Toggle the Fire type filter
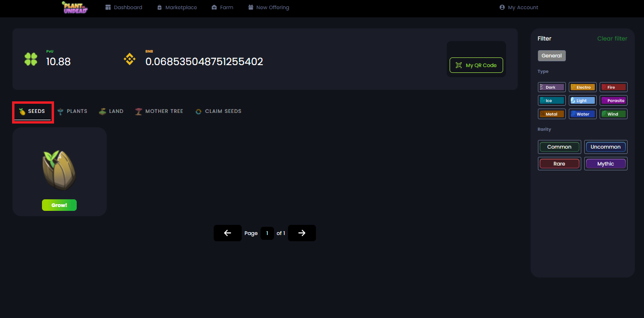This screenshot has width=644, height=318. 613,87
